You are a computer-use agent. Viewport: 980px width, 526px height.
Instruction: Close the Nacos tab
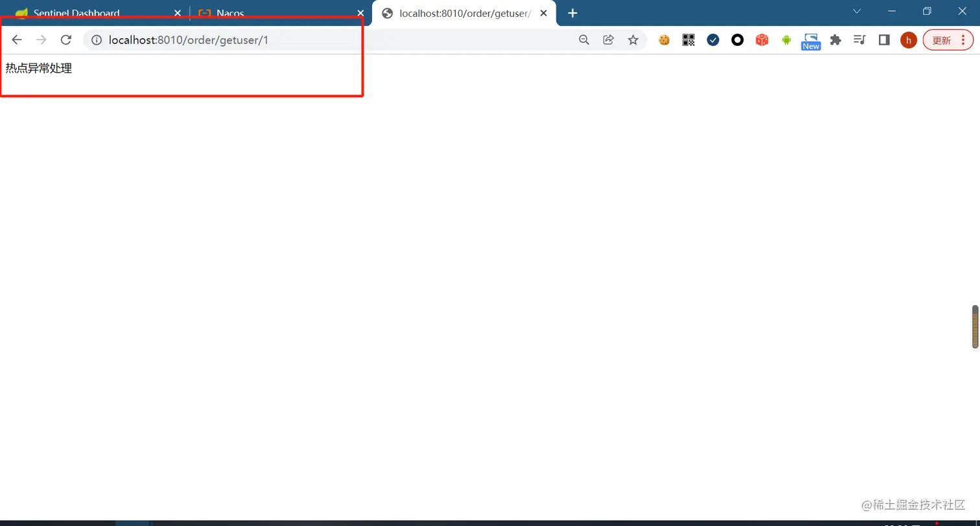[360, 13]
